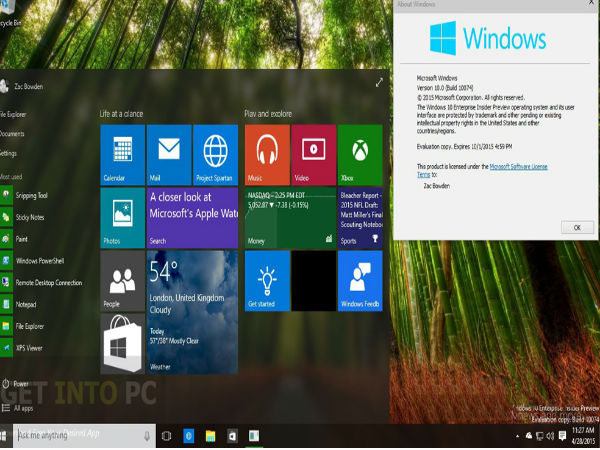Expand the All apps list
The width and height of the screenshot is (600, 450).
coord(22,408)
